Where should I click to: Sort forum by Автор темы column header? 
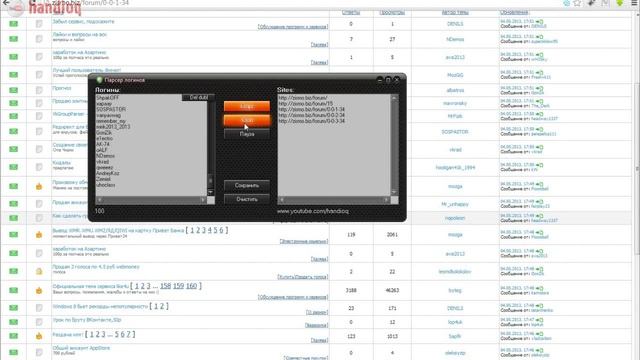pos(455,13)
